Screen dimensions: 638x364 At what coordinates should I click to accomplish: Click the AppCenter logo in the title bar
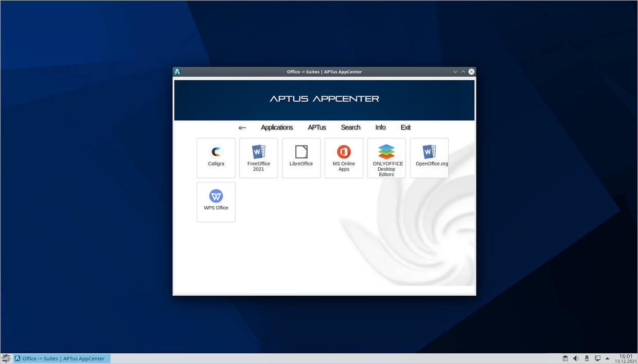click(177, 71)
